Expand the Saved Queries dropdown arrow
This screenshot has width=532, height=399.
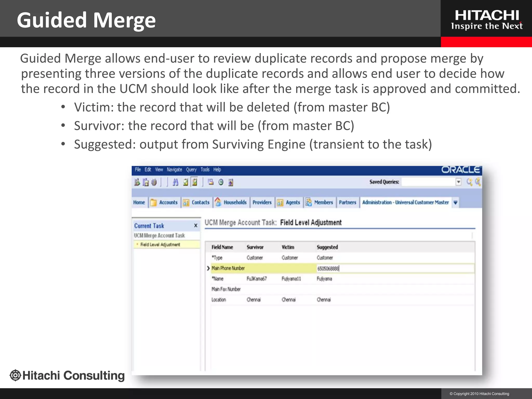[458, 182]
